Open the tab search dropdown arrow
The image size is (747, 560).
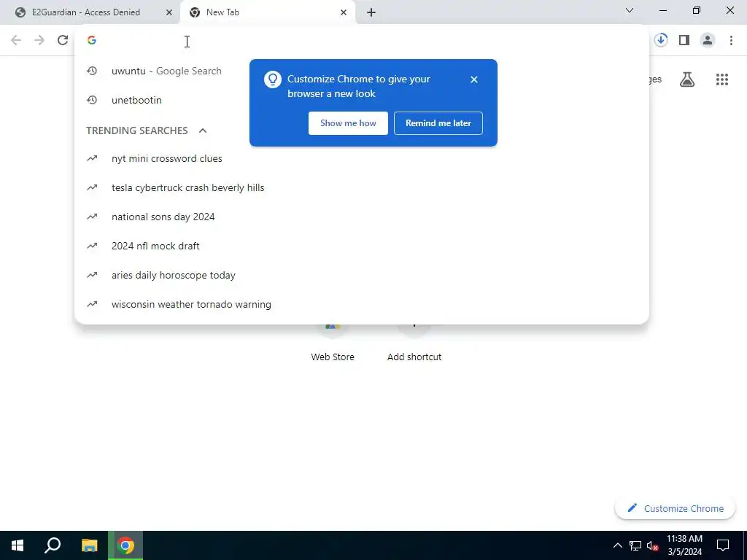tap(630, 10)
